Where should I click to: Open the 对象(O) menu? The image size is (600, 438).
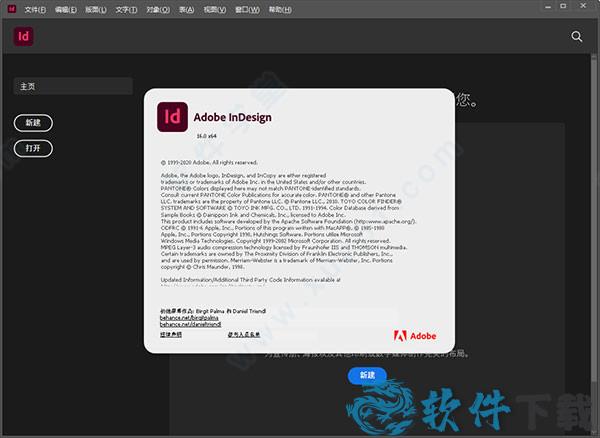click(x=158, y=10)
